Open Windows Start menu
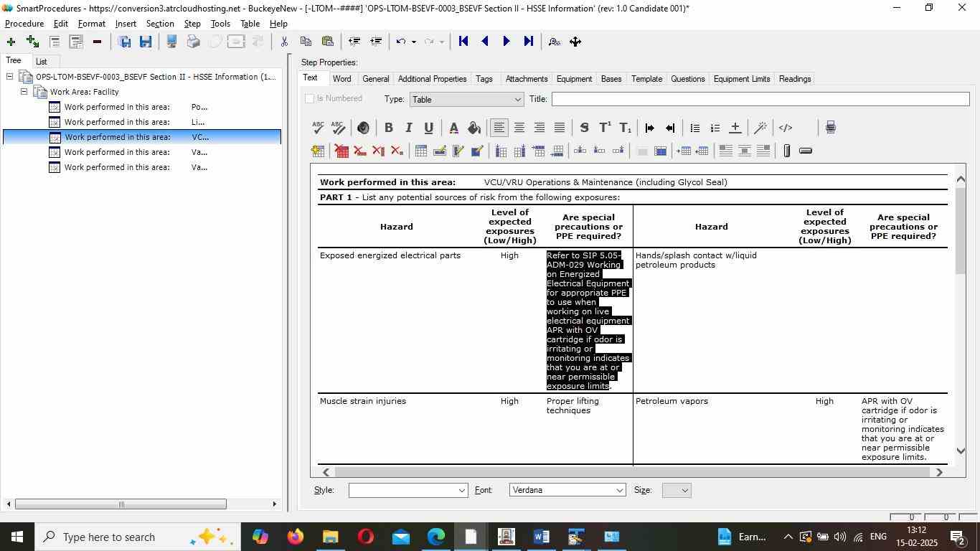Screen dimensions: 980x551 [x=17, y=537]
